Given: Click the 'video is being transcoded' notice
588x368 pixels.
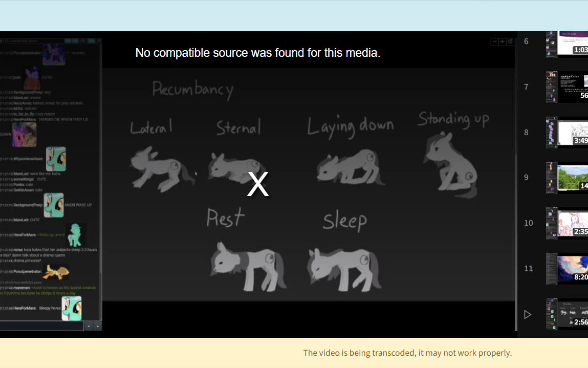Looking at the screenshot, I should point(407,353).
